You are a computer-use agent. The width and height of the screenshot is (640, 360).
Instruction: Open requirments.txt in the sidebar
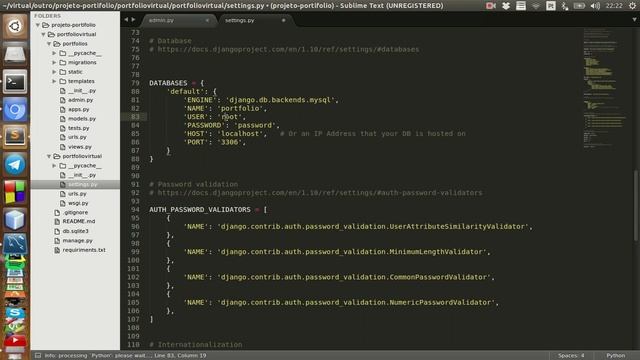84,250
